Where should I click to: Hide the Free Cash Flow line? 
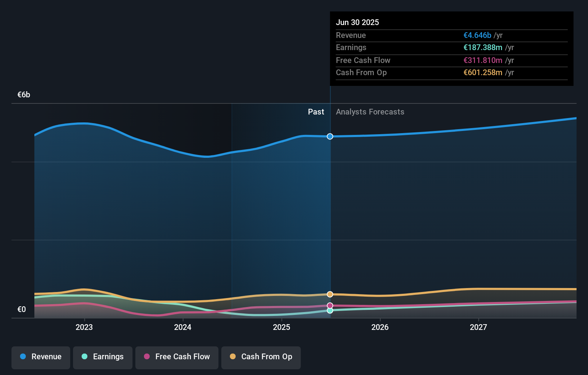(177, 357)
